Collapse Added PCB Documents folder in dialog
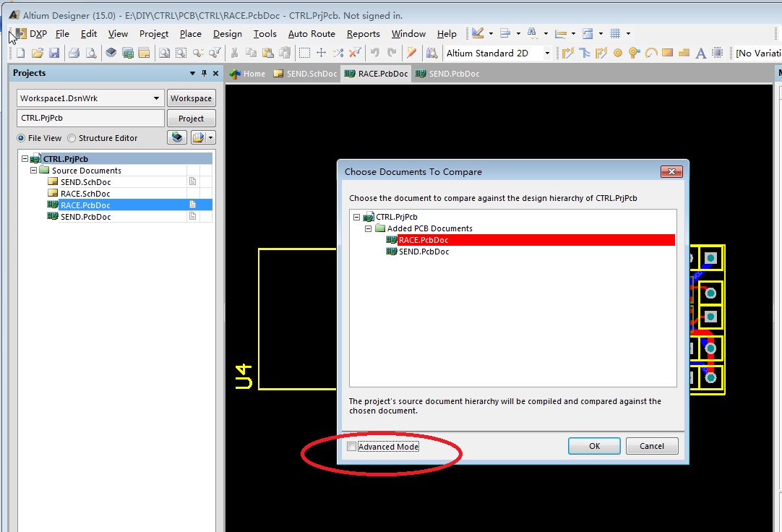The width and height of the screenshot is (782, 532). 368,228
